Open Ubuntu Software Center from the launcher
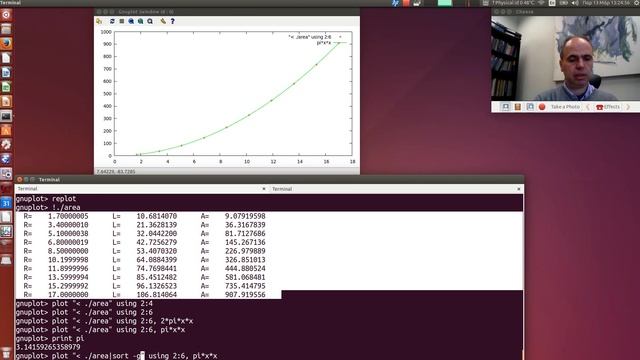640x360 pixels. point(6,131)
